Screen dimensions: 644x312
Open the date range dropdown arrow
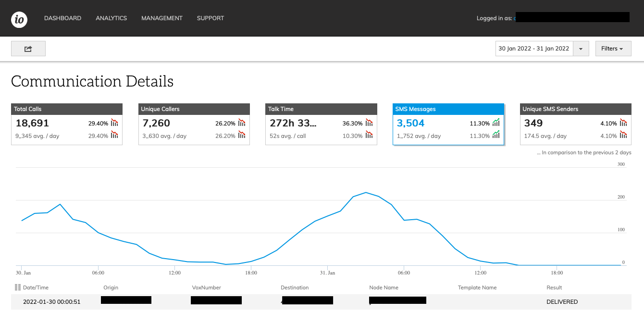pyautogui.click(x=581, y=49)
